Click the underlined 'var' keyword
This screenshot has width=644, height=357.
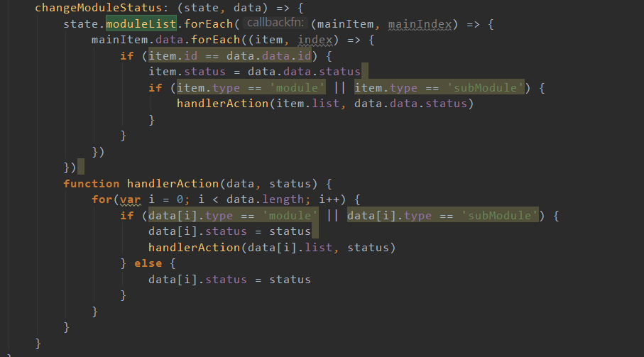pos(130,200)
